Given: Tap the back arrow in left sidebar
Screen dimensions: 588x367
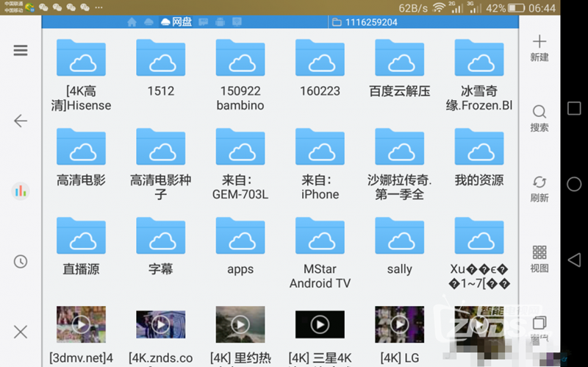Looking at the screenshot, I should click(21, 121).
